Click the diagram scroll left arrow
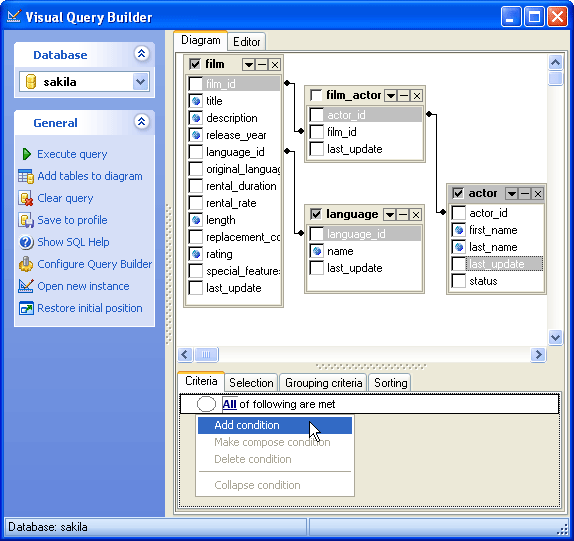Viewport: 574px width, 541px height. (185, 354)
